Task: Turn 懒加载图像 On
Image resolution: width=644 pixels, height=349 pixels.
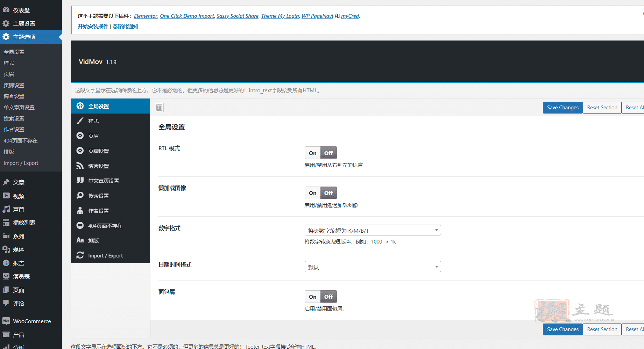Action: click(313, 193)
